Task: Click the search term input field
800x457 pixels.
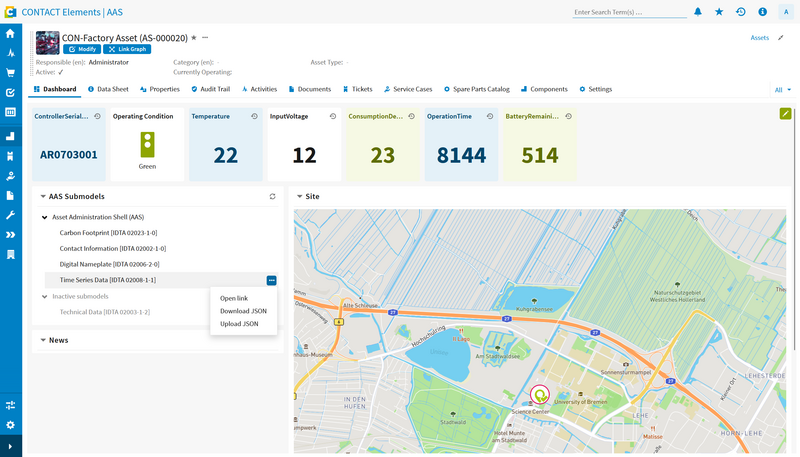Action: click(x=630, y=12)
